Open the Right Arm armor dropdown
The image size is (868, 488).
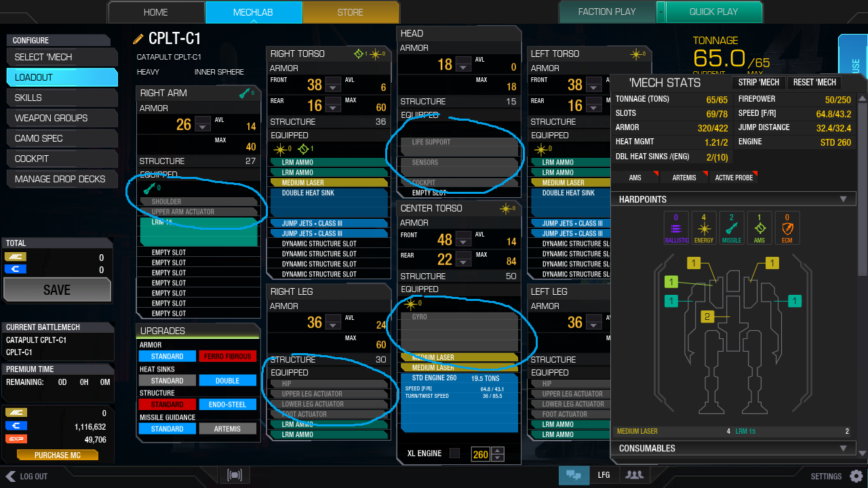point(203,125)
